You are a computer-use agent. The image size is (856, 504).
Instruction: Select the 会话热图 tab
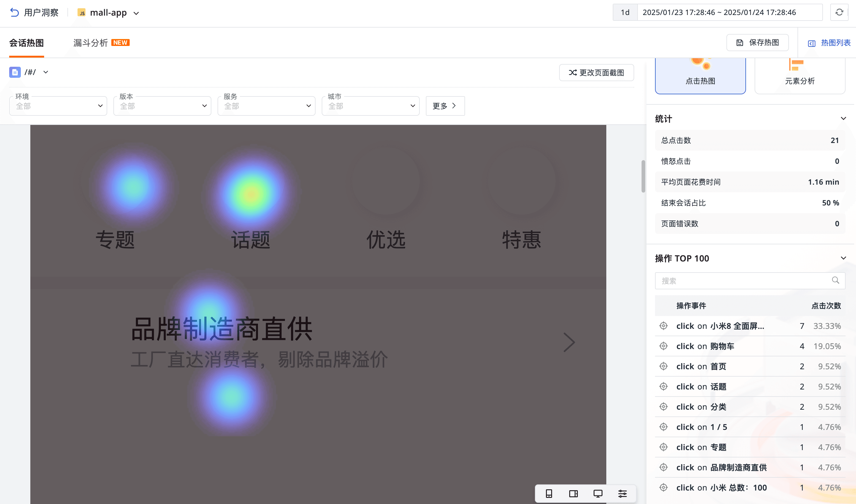click(x=27, y=43)
